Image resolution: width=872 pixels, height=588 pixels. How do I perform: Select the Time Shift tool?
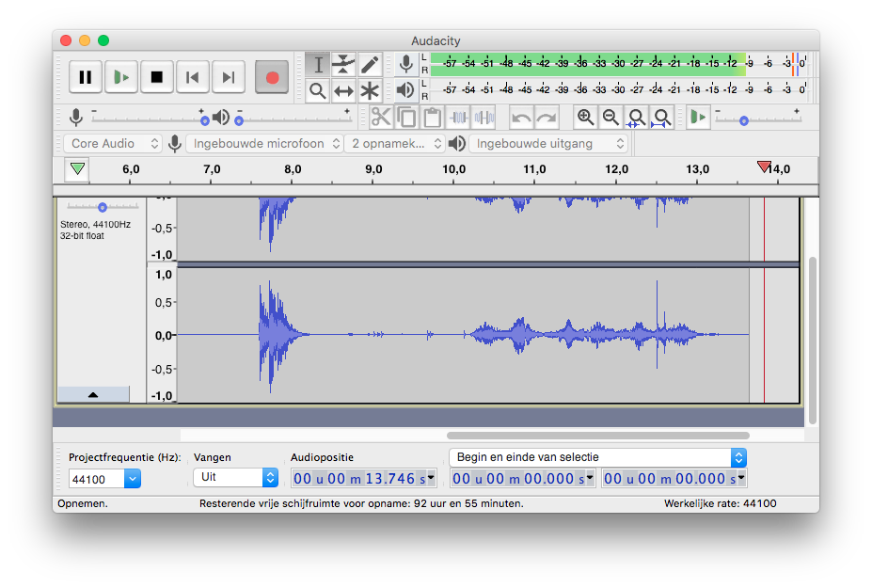343,90
